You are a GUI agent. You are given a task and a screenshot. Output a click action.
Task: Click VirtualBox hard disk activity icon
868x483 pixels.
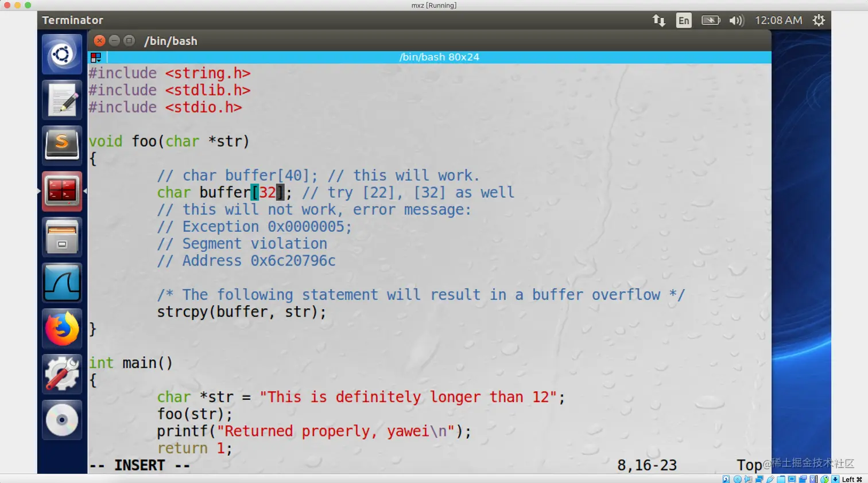point(726,479)
